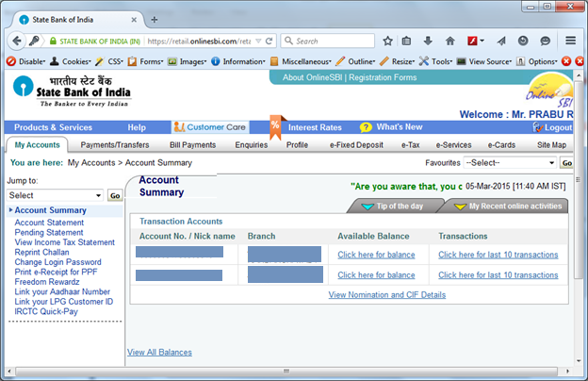The height and width of the screenshot is (381, 588).
Task: Open the Help menu item
Action: point(137,127)
